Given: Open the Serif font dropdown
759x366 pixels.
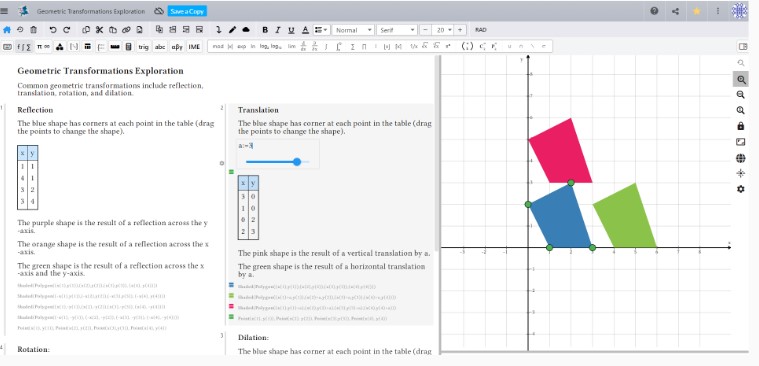Looking at the screenshot, I should (396, 30).
